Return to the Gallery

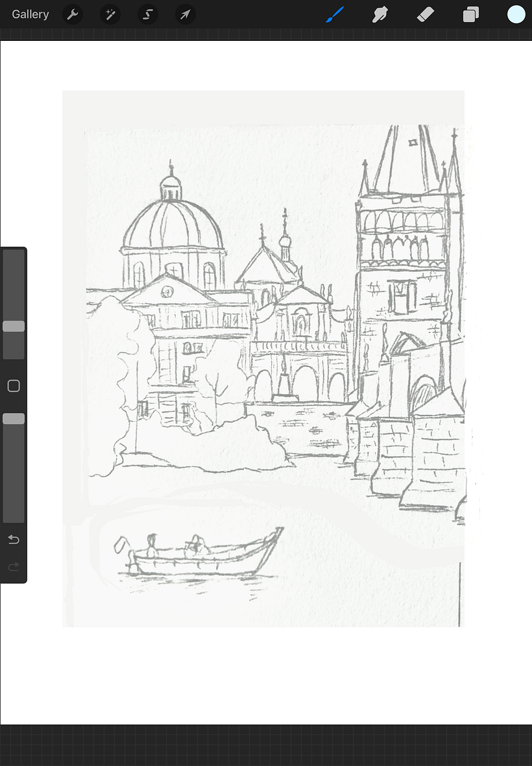30,14
